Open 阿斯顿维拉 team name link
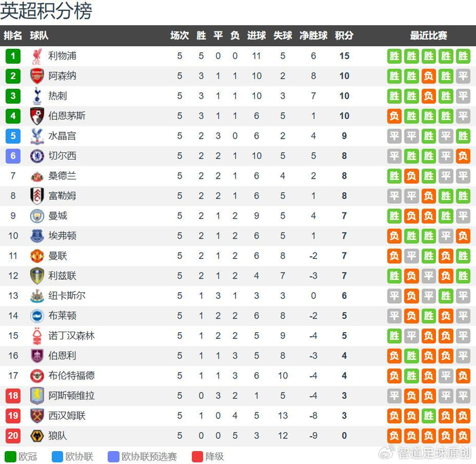Image resolution: width=476 pixels, height=464 pixels. point(71,396)
